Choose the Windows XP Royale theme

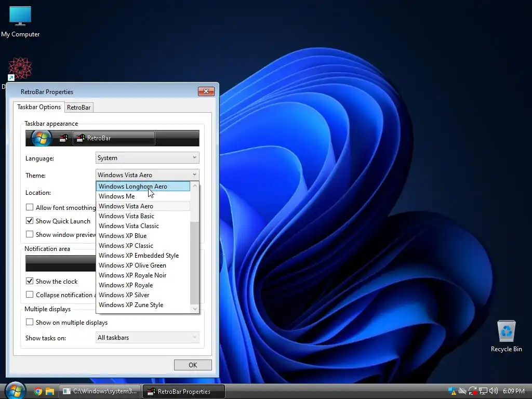143,285
